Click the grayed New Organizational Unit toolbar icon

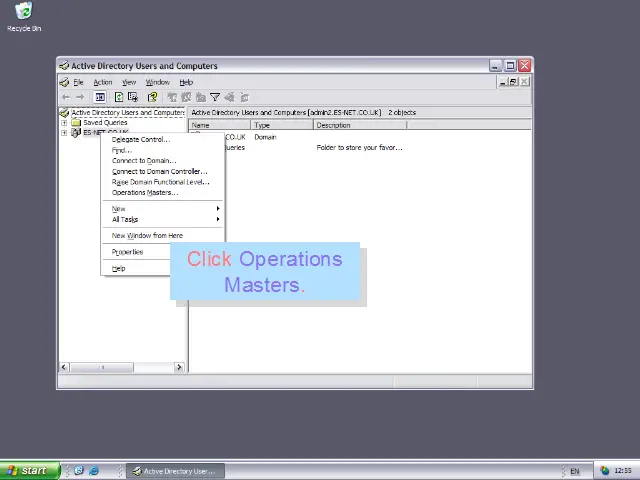click(x=200, y=97)
